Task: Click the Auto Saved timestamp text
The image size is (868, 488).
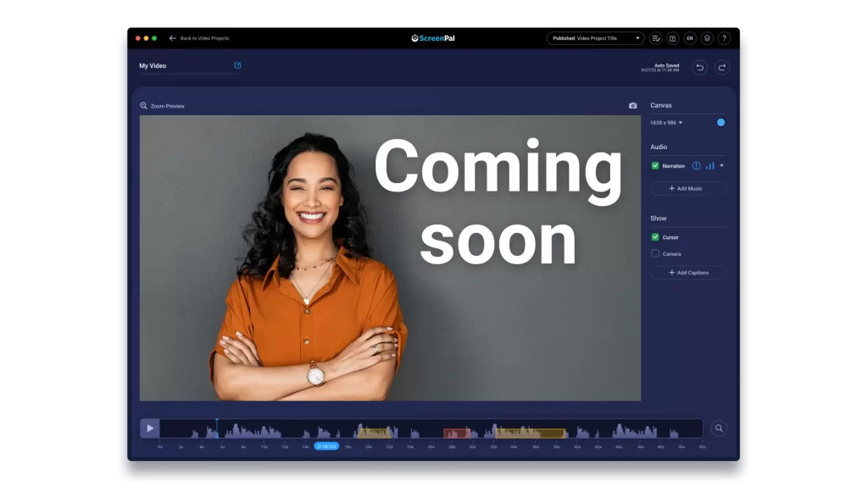Action: 660,68
